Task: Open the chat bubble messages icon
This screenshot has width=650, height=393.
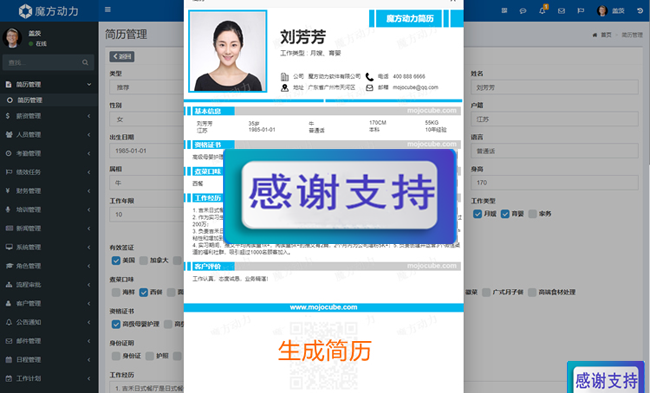Action: click(x=523, y=11)
